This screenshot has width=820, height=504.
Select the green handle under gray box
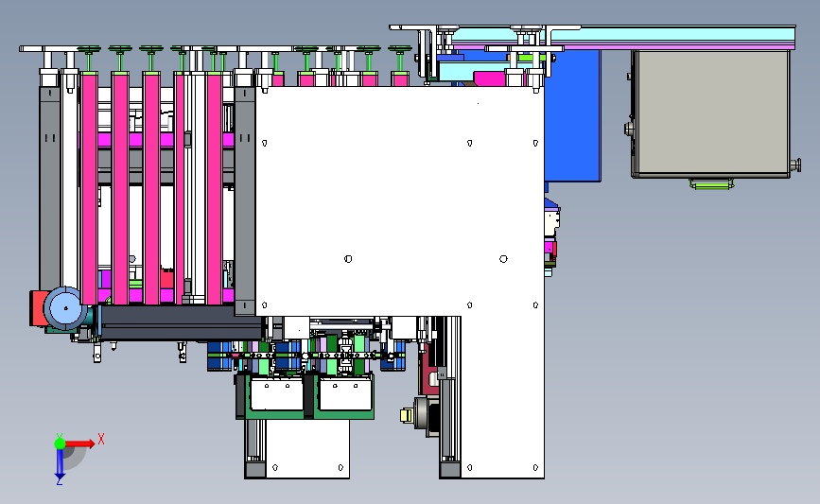[x=712, y=183]
